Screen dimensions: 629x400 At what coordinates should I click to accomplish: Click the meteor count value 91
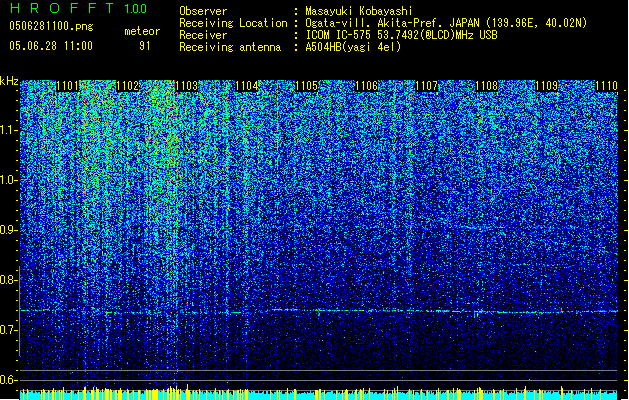pyautogui.click(x=145, y=46)
